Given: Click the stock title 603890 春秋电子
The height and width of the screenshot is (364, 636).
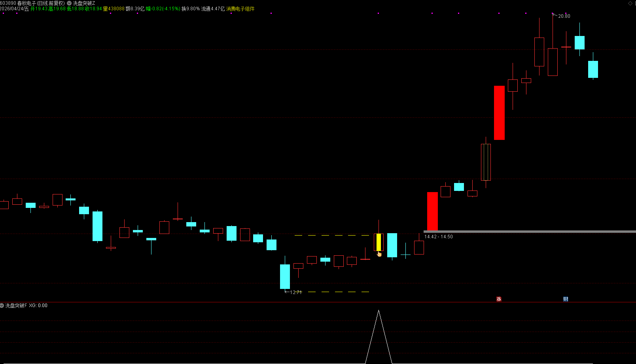Looking at the screenshot, I should [18, 3].
